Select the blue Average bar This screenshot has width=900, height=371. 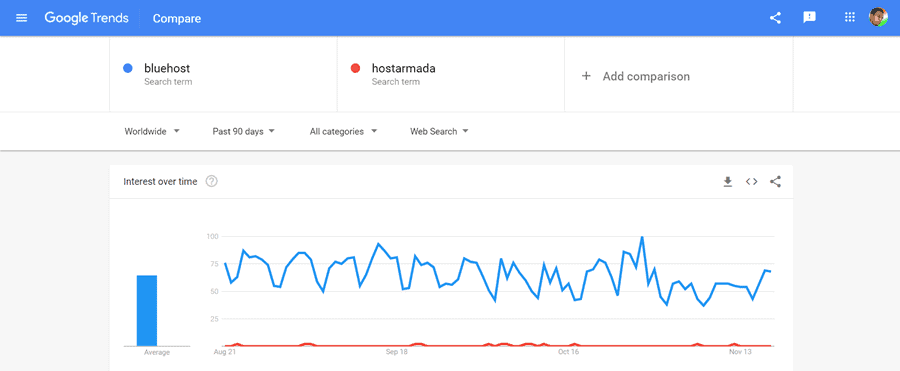tap(147, 311)
